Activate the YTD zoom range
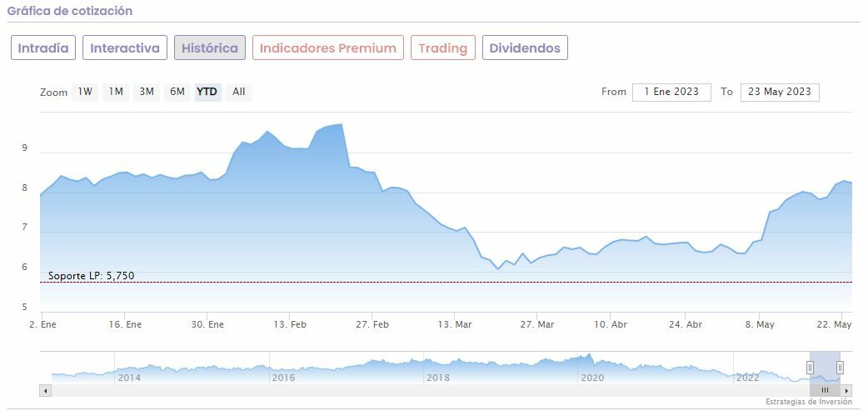The height and width of the screenshot is (416, 868). (x=207, y=92)
